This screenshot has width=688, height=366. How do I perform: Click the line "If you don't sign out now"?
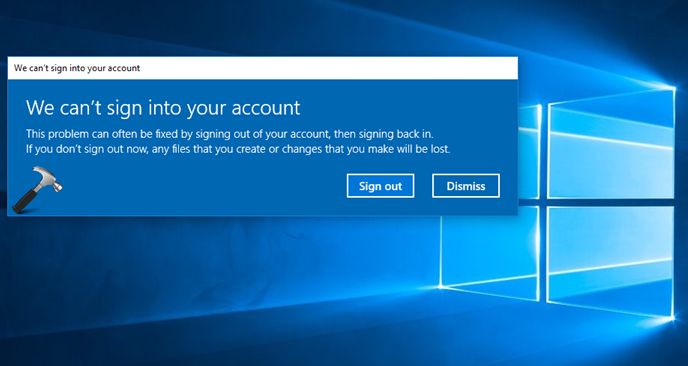point(238,149)
